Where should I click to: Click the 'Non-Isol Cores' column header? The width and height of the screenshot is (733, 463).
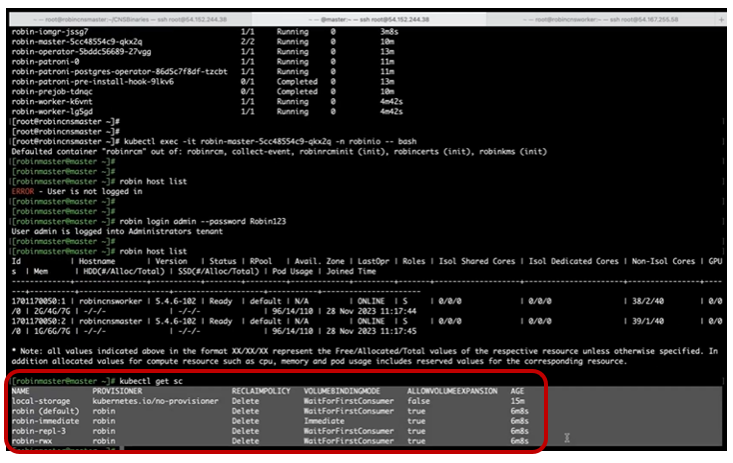[663, 261]
